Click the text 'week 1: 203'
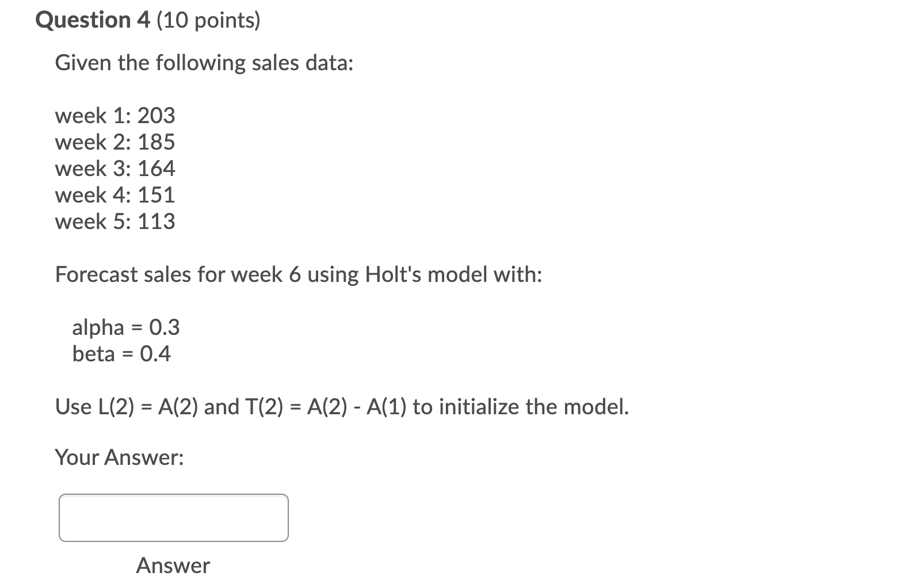Image resolution: width=916 pixels, height=588 pixels. point(114,116)
